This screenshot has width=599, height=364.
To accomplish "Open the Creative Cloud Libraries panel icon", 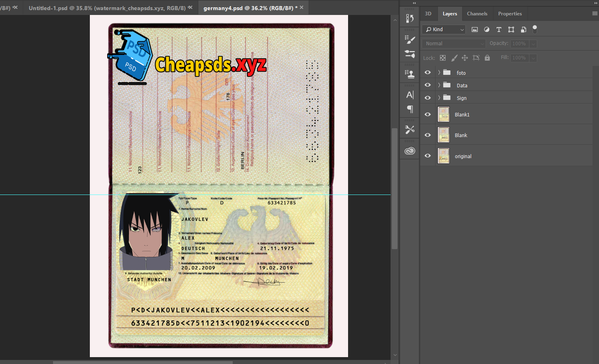I will 410,151.
